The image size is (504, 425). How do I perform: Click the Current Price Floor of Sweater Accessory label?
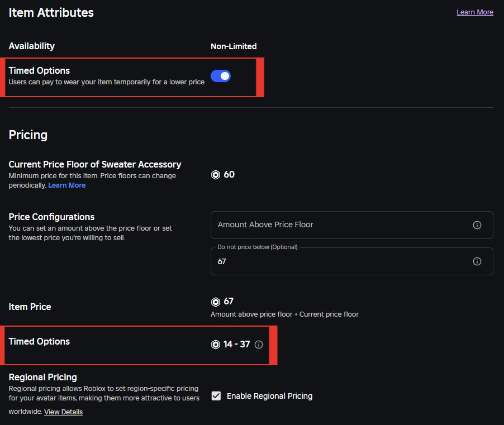[95, 164]
